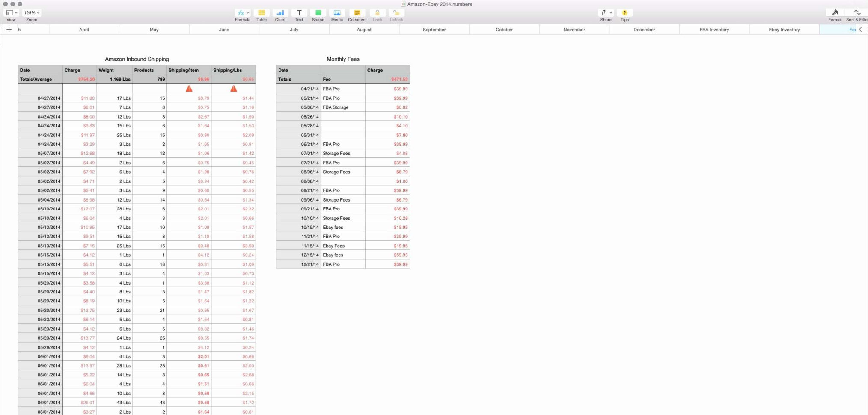
Task: Open the FBA Inventory tab
Action: point(714,30)
